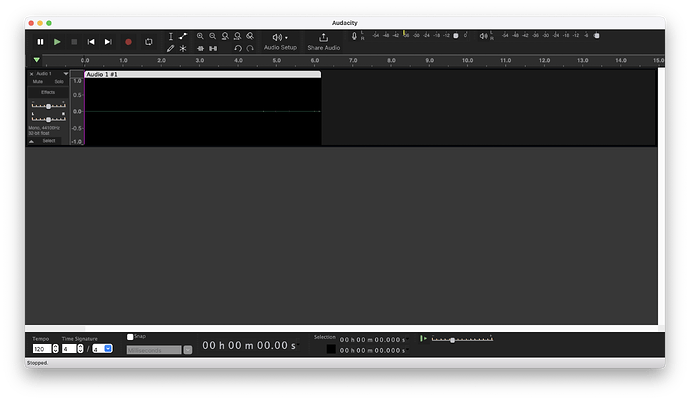Screen dimensions: 690x401
Task: Click the Zoom In magnifier
Action: click(x=200, y=37)
